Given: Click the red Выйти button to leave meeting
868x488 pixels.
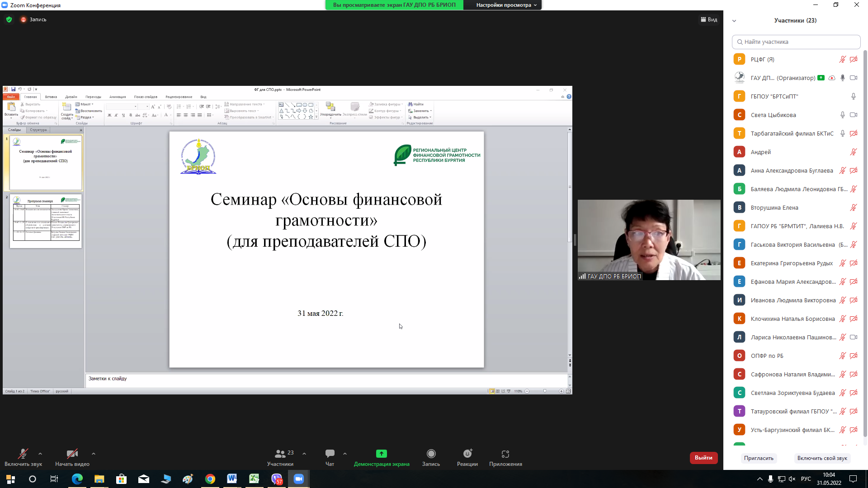Looking at the screenshot, I should pyautogui.click(x=703, y=458).
